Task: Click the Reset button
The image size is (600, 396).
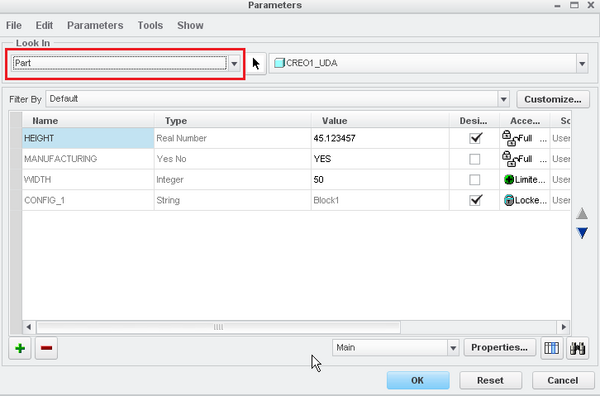Action: coord(490,380)
